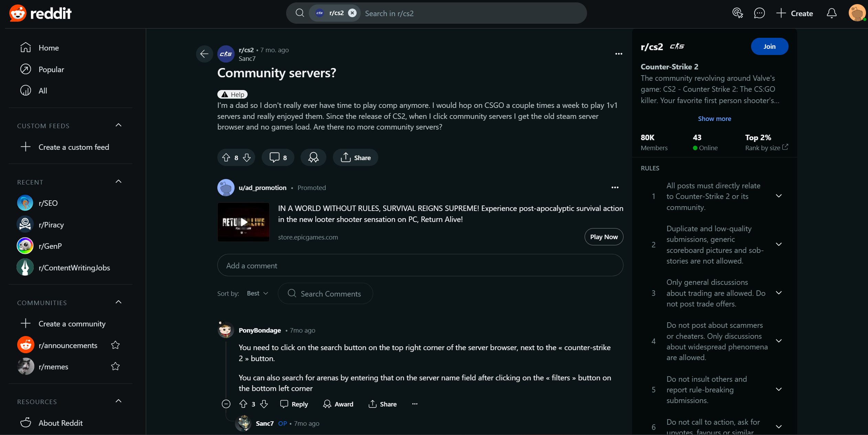This screenshot has width=868, height=435.
Task: Share PonyBondage's comment
Action: point(382,404)
